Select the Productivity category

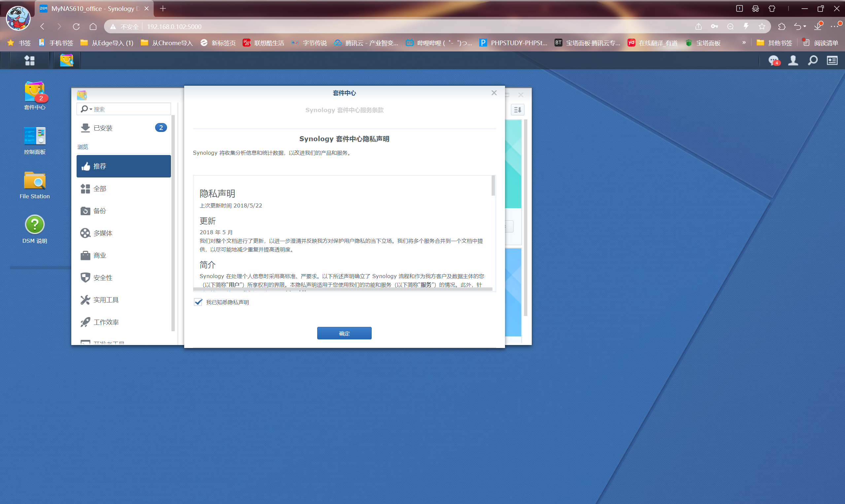(124, 322)
